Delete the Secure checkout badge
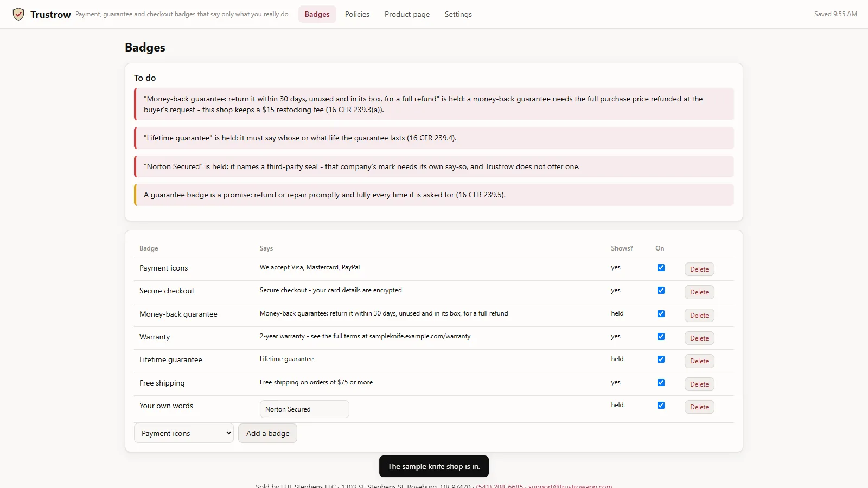The width and height of the screenshot is (868, 488). point(699,292)
